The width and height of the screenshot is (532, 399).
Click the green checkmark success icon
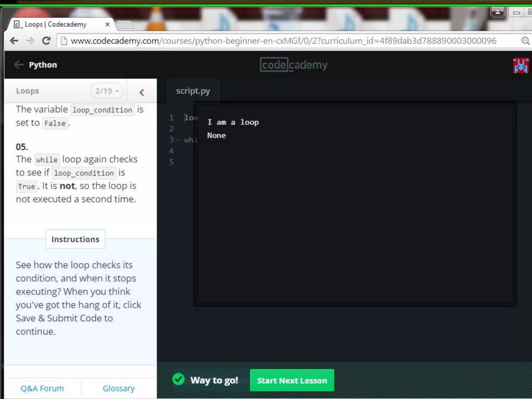click(x=178, y=380)
